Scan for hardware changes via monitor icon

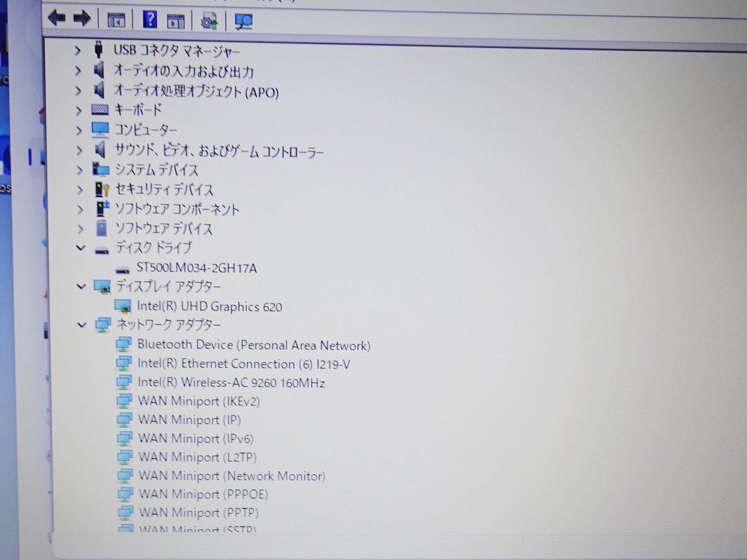pos(243,21)
